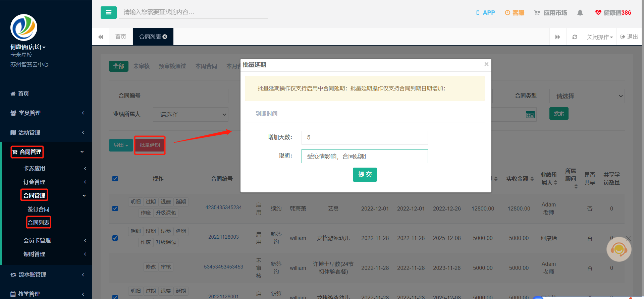Viewport: 644px width, 299px height.
Task: Expand the 活动管理 sidebar menu
Action: point(46,132)
